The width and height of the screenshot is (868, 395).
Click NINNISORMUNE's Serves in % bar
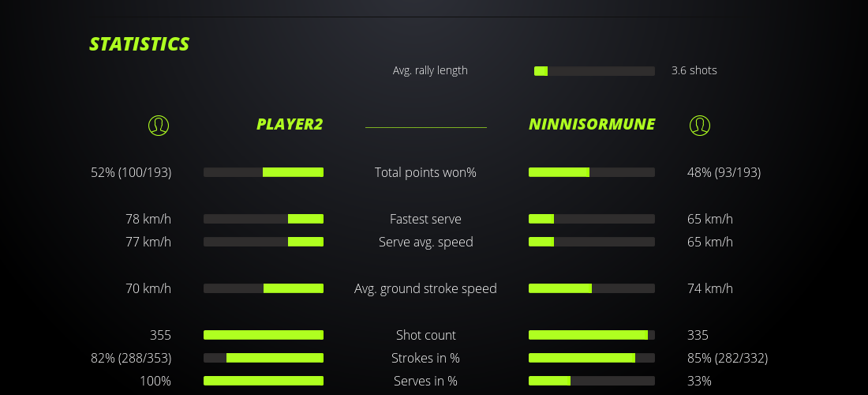(x=592, y=381)
